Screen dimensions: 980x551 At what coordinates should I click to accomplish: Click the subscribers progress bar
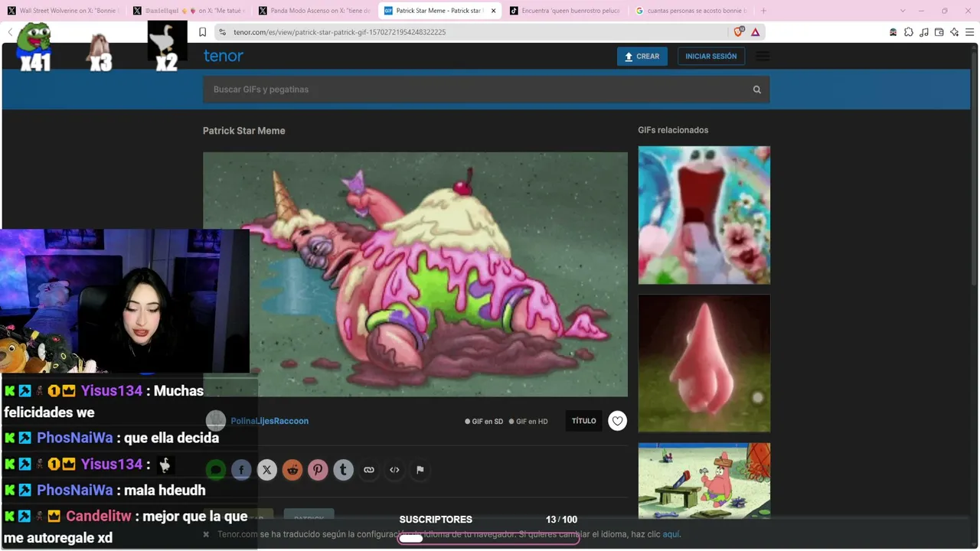click(488, 538)
